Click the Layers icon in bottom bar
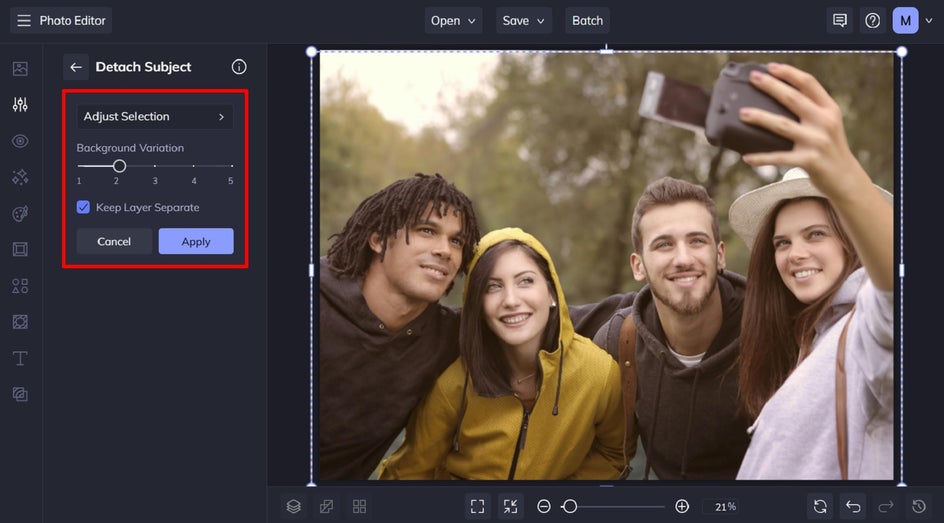 pyautogui.click(x=293, y=507)
